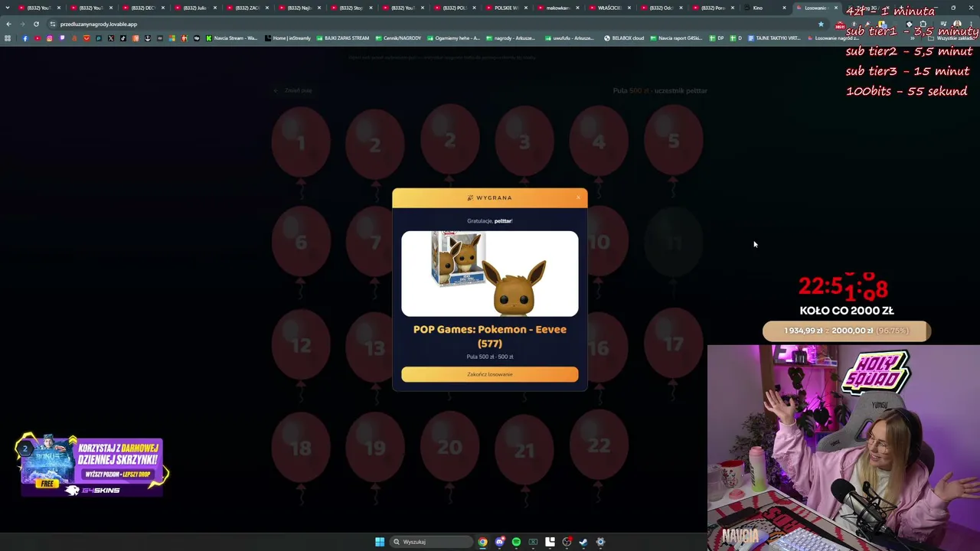Open the 'Navcia raport G4Skins' bookmark
980x551 pixels.
tap(676, 38)
